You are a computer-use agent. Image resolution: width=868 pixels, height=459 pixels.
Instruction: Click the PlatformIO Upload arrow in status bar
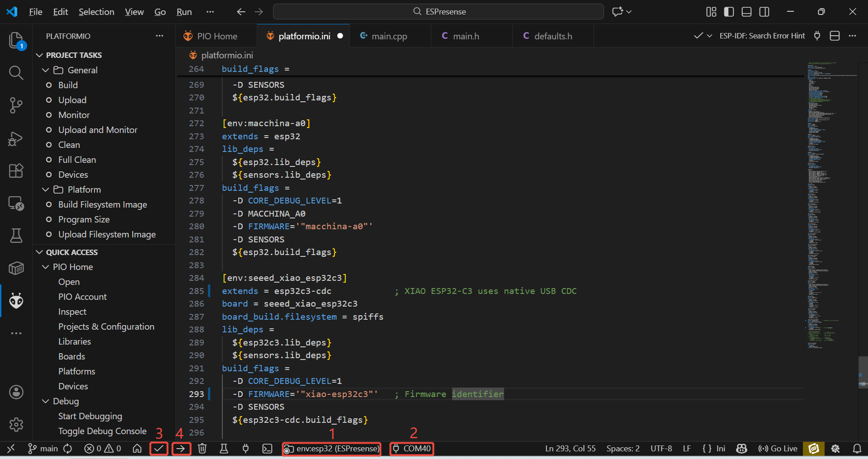[x=181, y=449]
